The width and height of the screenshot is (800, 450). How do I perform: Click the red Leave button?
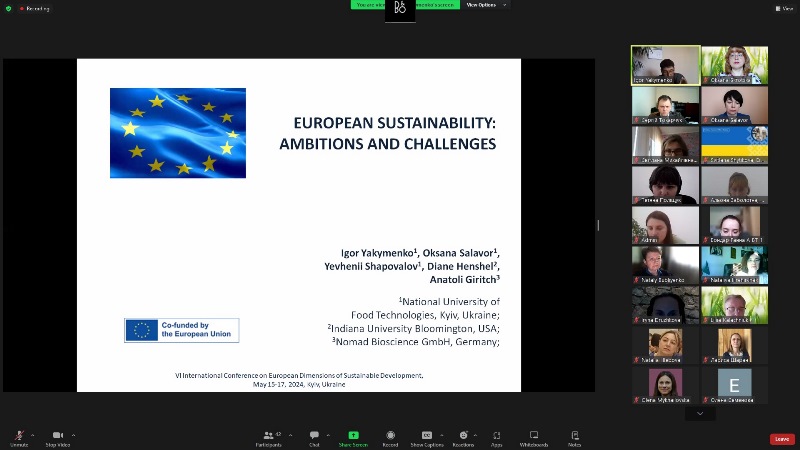point(782,439)
